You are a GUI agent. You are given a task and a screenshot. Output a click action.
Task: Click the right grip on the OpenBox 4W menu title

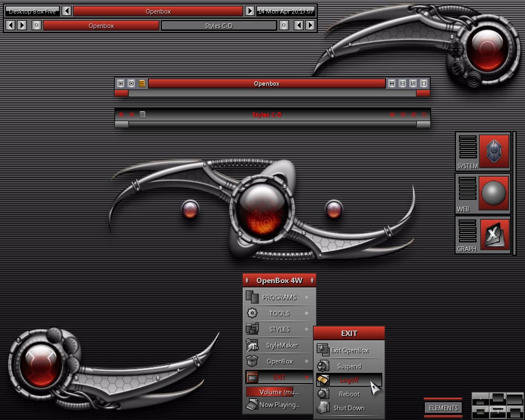[312, 281]
